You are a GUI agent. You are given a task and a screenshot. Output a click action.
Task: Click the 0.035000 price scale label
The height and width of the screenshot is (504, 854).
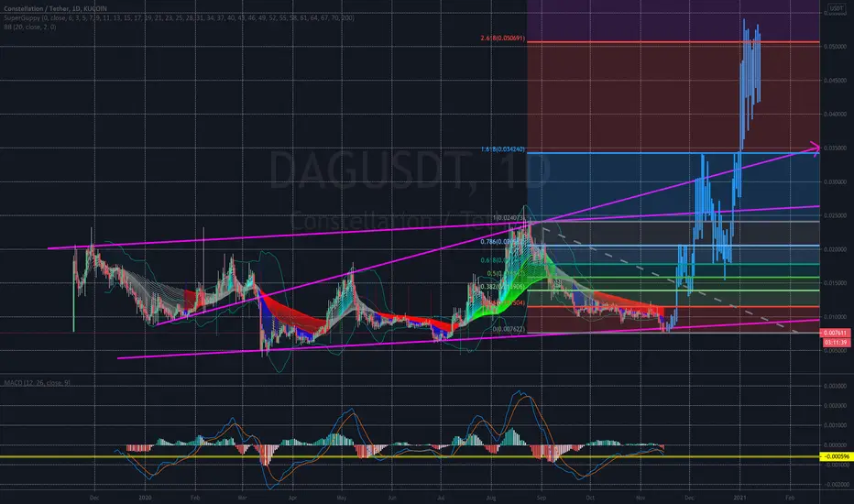(835, 148)
